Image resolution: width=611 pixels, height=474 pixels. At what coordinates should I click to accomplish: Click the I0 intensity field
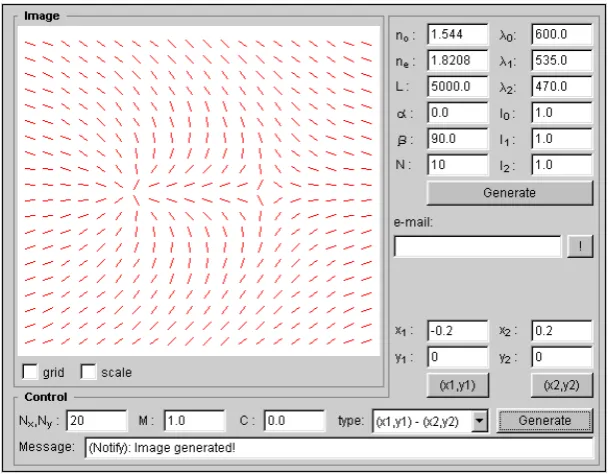point(562,113)
